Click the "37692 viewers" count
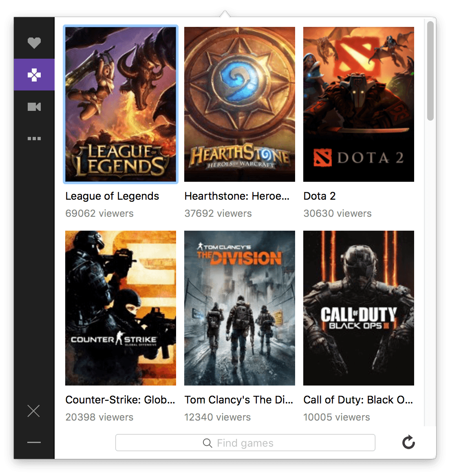450x476 pixels. [x=218, y=214]
